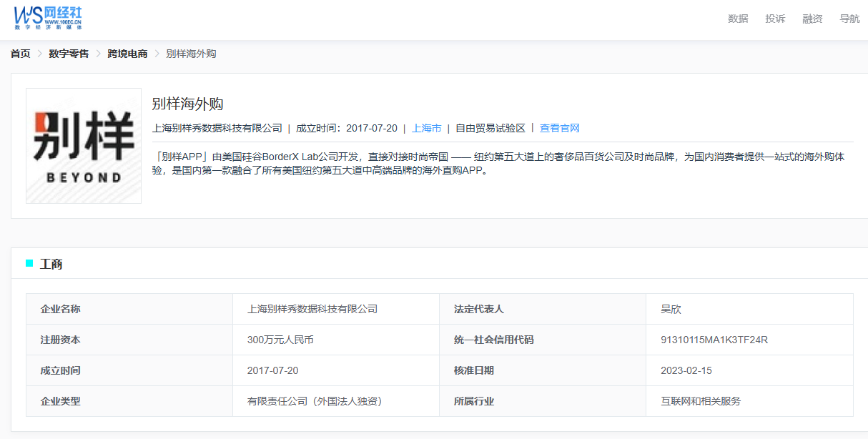The height and width of the screenshot is (439, 868).
Task: Visit the 查看官网 official website link
Action: 559,128
